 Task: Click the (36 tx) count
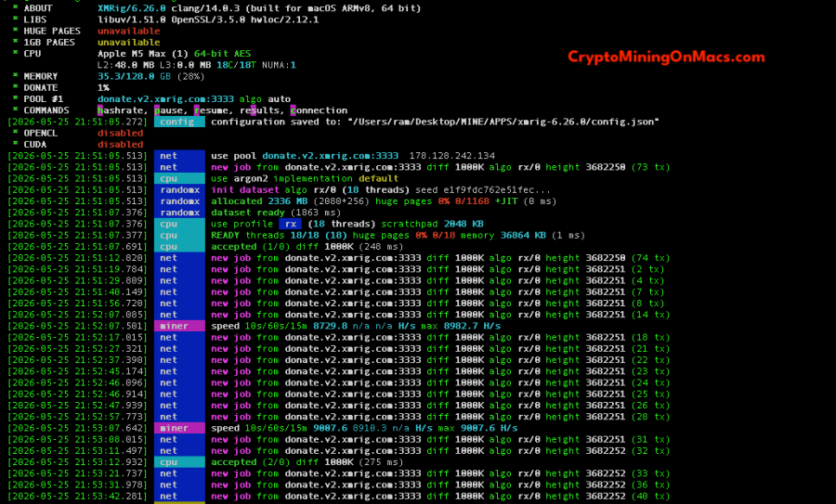point(651,485)
